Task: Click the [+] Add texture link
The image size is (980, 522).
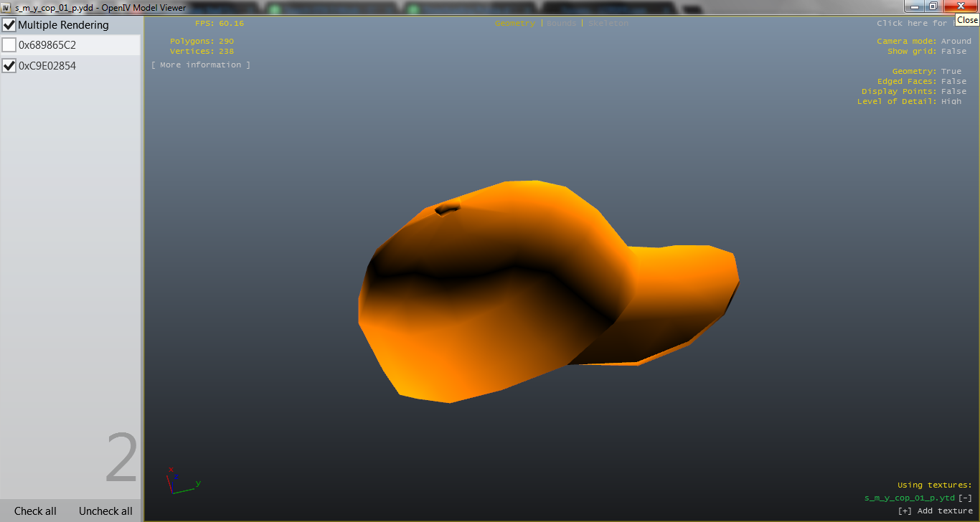Action: (x=935, y=511)
